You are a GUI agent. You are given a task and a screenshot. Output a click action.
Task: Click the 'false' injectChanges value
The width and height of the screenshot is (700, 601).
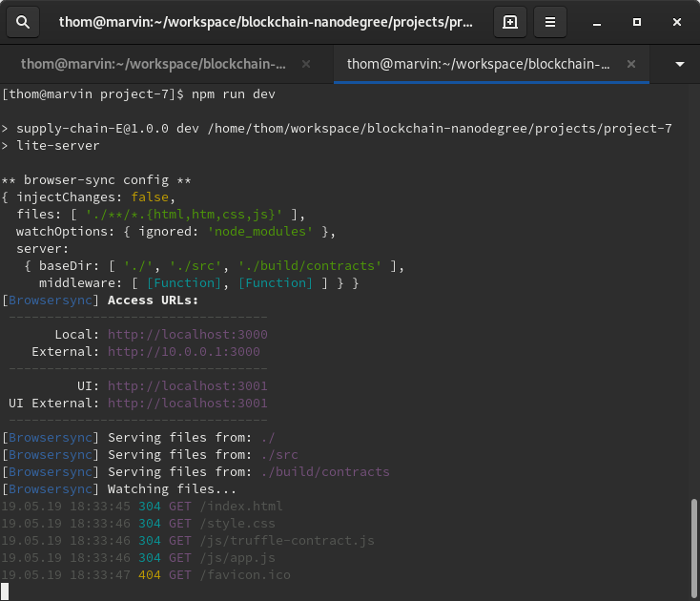point(150,197)
